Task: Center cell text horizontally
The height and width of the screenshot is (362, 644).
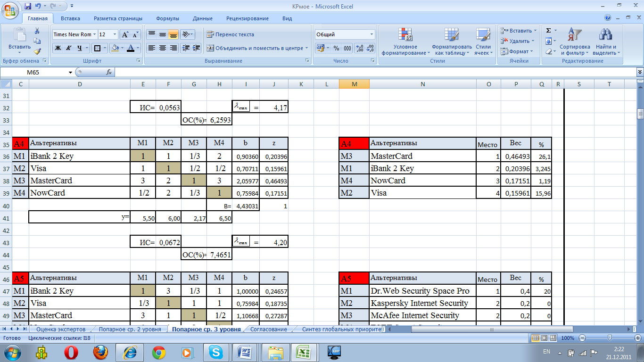Action: coord(162,48)
